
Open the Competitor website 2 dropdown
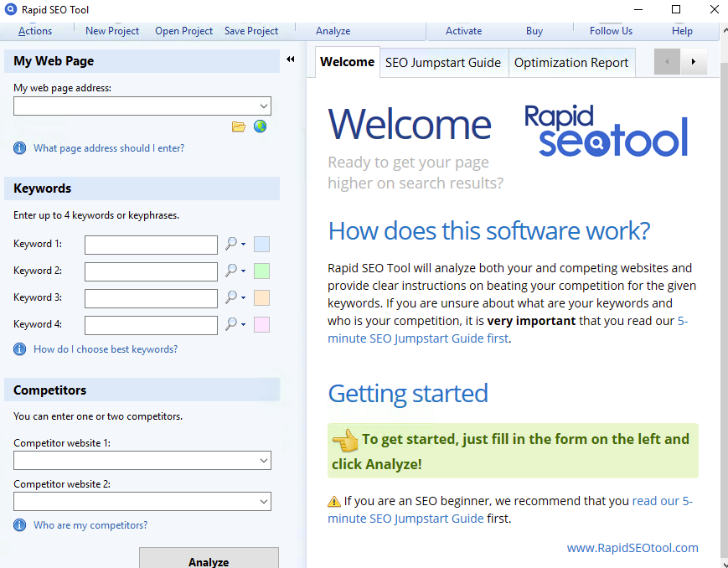(264, 502)
